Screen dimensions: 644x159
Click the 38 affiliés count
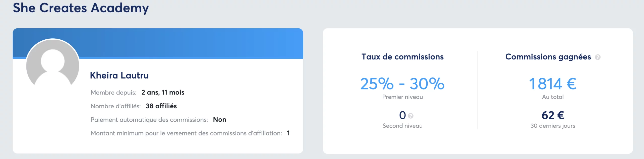[161, 106]
